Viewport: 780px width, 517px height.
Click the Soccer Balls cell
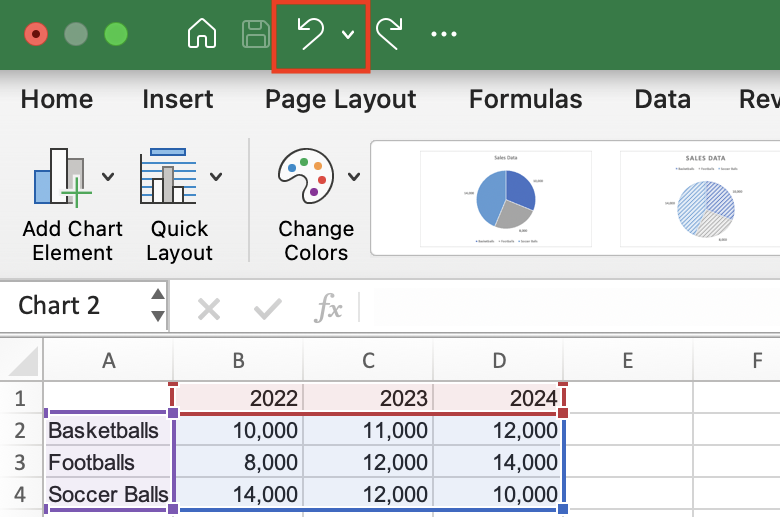108,494
